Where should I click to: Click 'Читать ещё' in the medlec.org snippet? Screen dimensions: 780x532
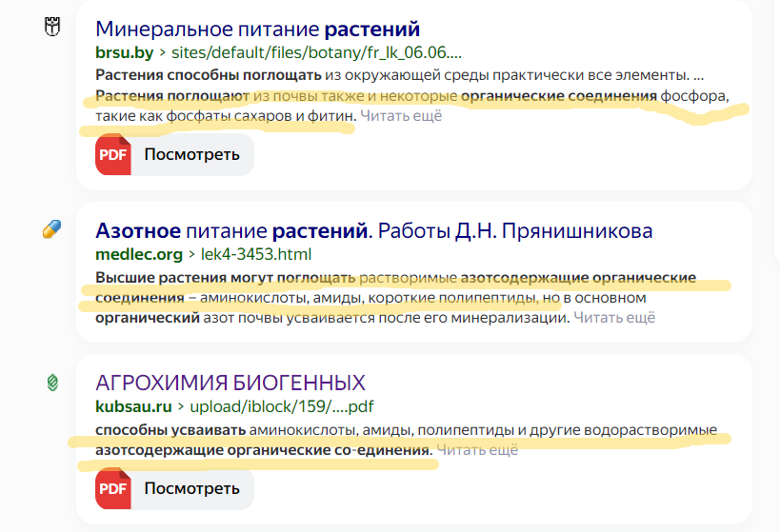(x=614, y=317)
